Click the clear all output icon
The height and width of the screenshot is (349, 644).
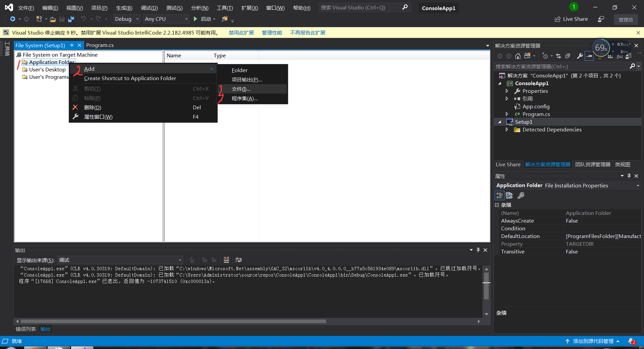pyautogui.click(x=226, y=260)
